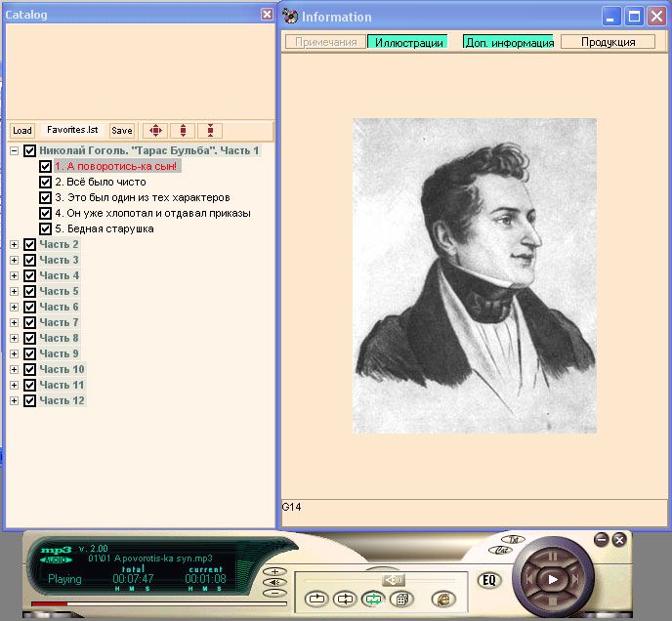Click the green repeat mode icon on player

(372, 599)
